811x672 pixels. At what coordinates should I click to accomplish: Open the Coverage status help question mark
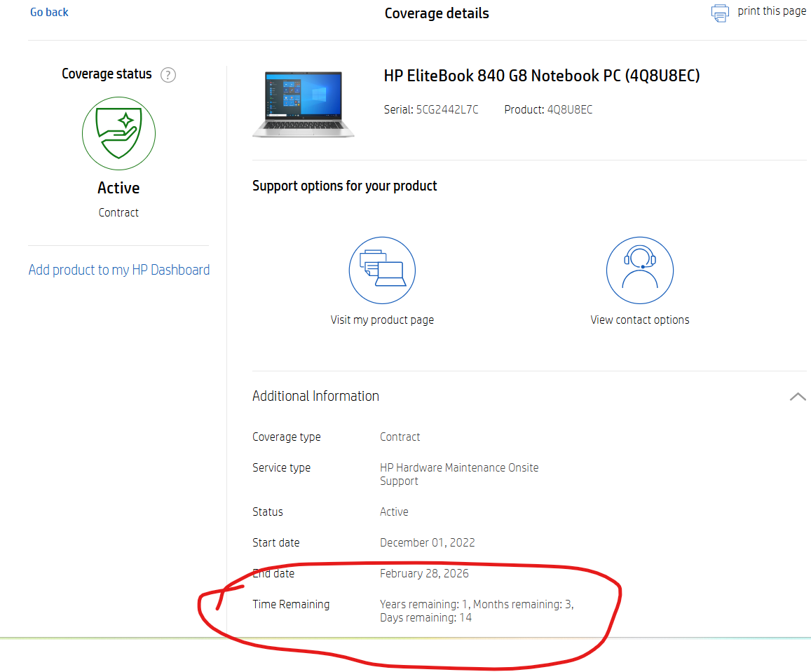click(x=168, y=75)
